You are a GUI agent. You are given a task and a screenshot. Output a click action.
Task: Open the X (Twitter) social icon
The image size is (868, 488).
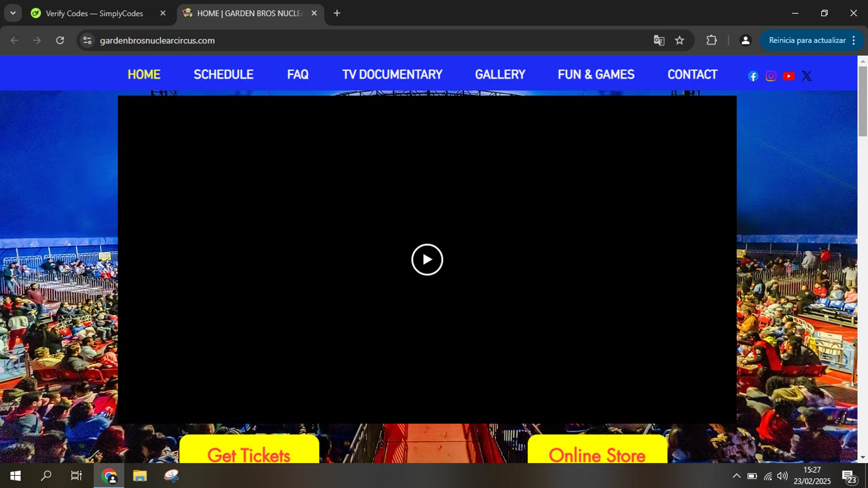(x=807, y=76)
